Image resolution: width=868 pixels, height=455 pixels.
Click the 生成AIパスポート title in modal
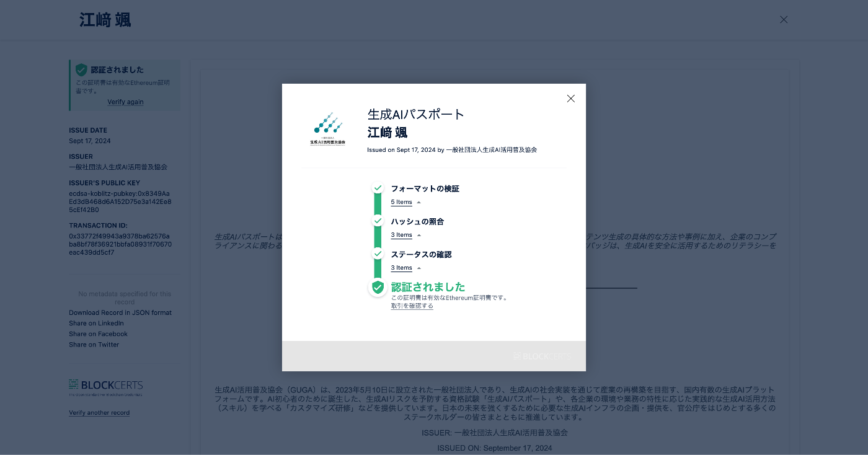click(416, 114)
